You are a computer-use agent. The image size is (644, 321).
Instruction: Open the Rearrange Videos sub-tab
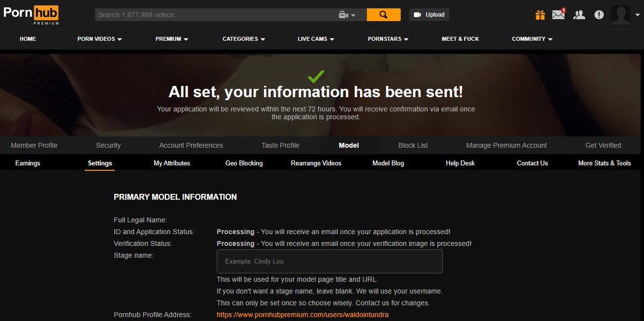pos(316,163)
